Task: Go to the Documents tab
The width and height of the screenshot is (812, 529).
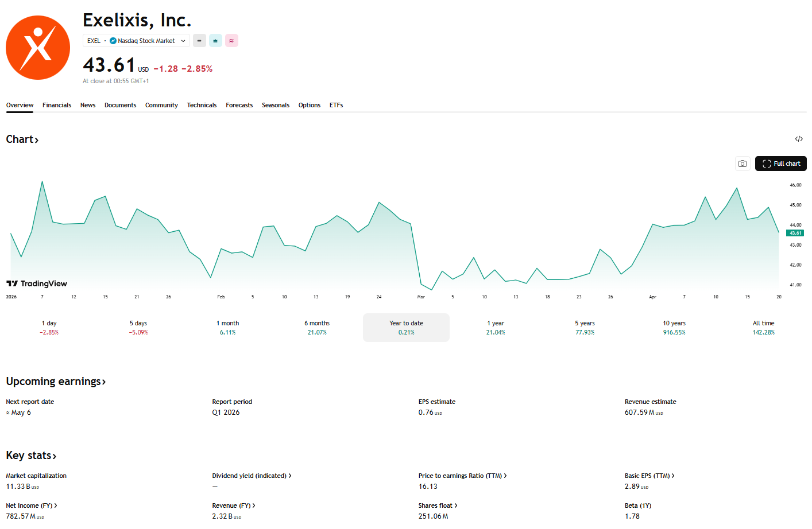Action: [x=121, y=105]
